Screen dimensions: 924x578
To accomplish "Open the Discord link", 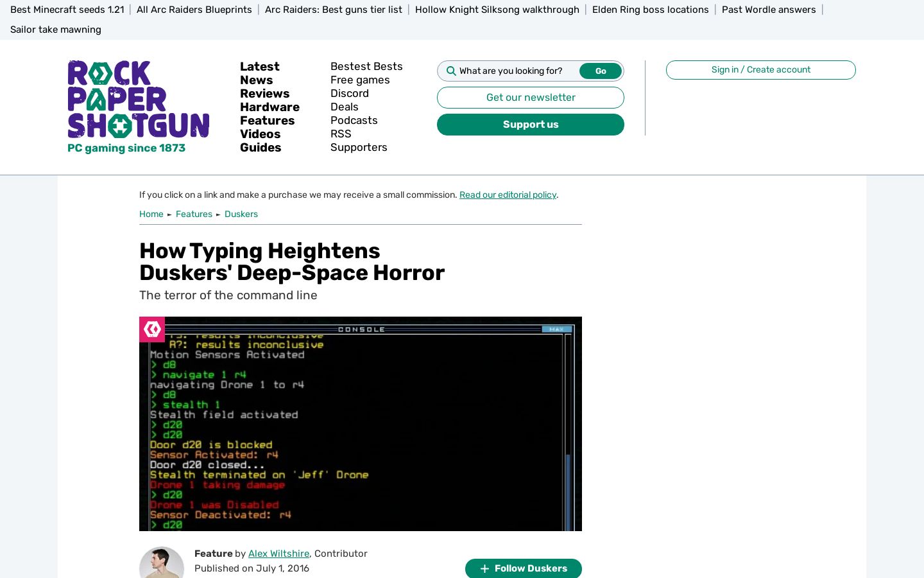I will click(x=350, y=94).
